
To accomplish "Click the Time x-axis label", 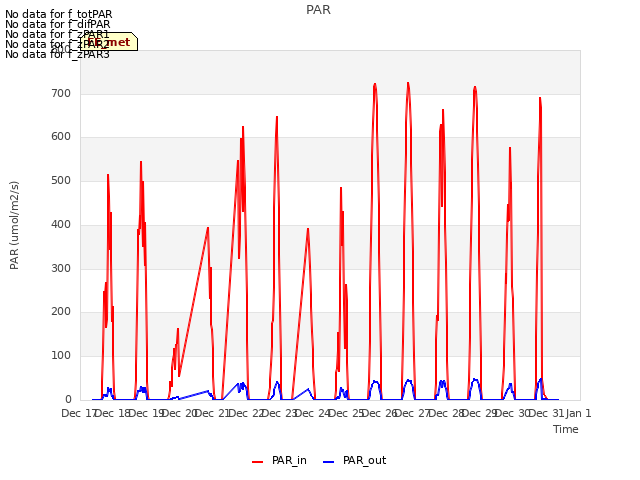I will (x=566, y=429).
